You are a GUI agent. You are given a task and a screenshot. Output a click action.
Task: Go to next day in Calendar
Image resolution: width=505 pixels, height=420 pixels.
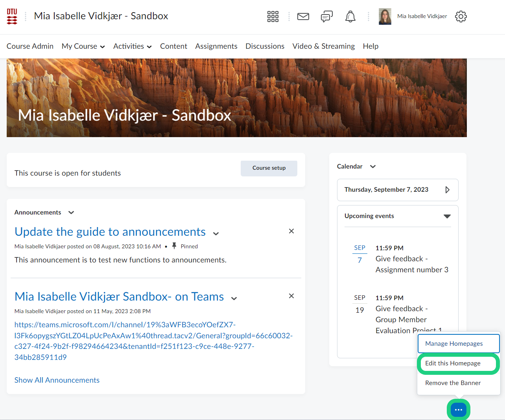click(447, 190)
